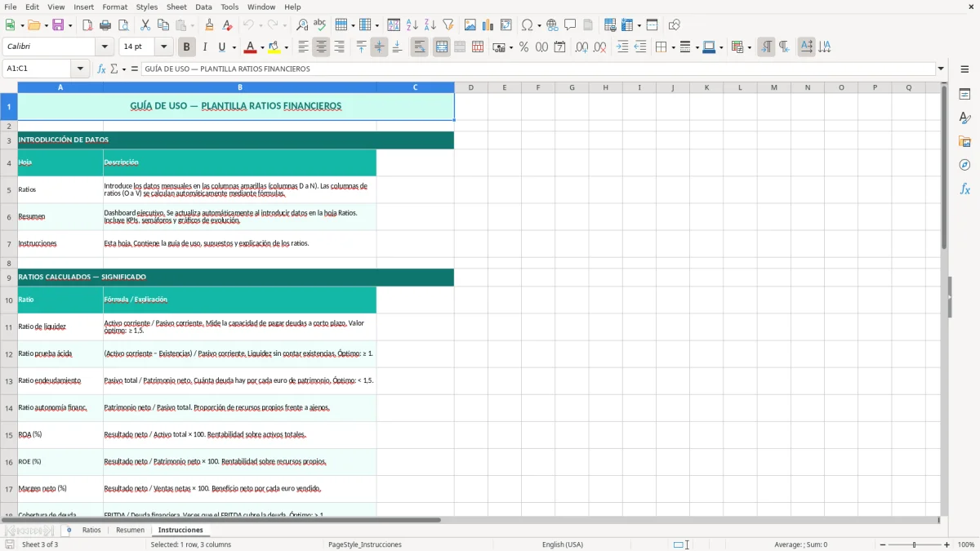Click English (USA) language in status bar
The width and height of the screenshot is (980, 551).
[563, 544]
